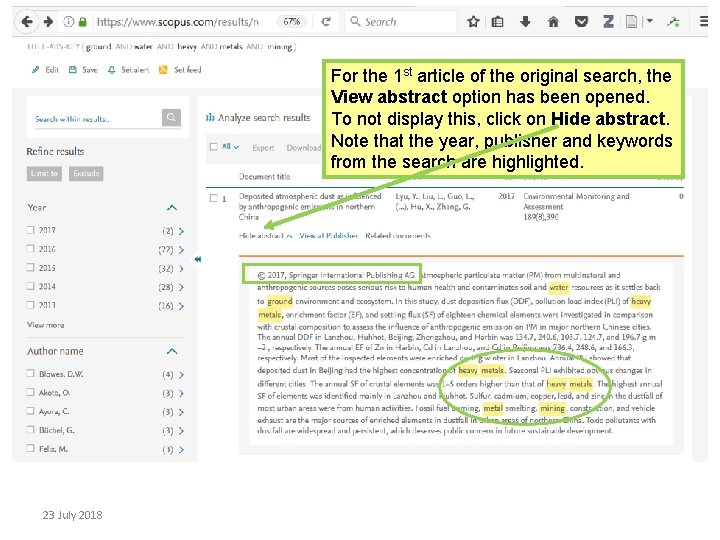This screenshot has height=540, width=720.
Task: Check the Bilchel, G. author checkbox
Action: (30, 429)
